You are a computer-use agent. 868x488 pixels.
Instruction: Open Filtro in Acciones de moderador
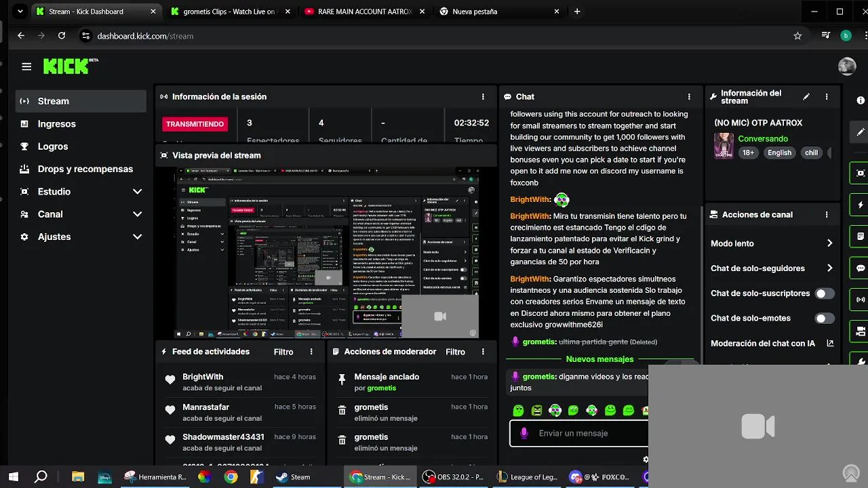click(x=455, y=352)
